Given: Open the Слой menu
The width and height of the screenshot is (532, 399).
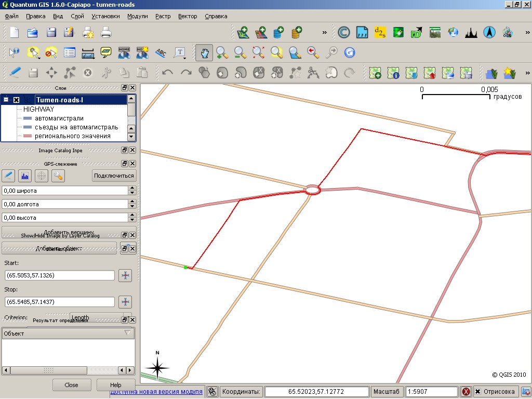Looking at the screenshot, I should [x=77, y=16].
